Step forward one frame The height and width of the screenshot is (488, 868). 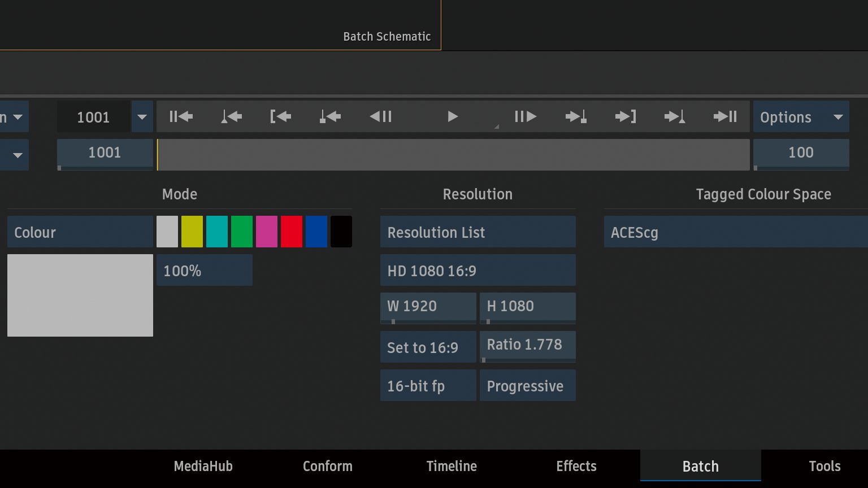(x=526, y=117)
